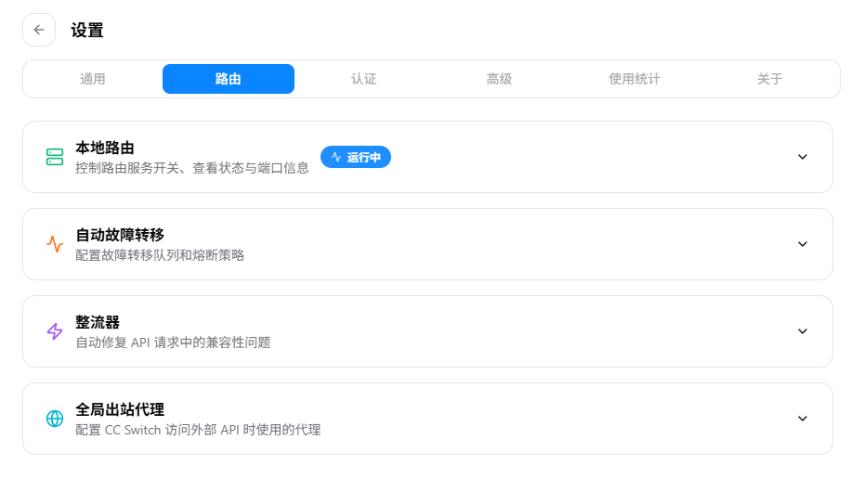Open the 高级 tab
Viewport: 863px width, 504px height.
tap(499, 79)
